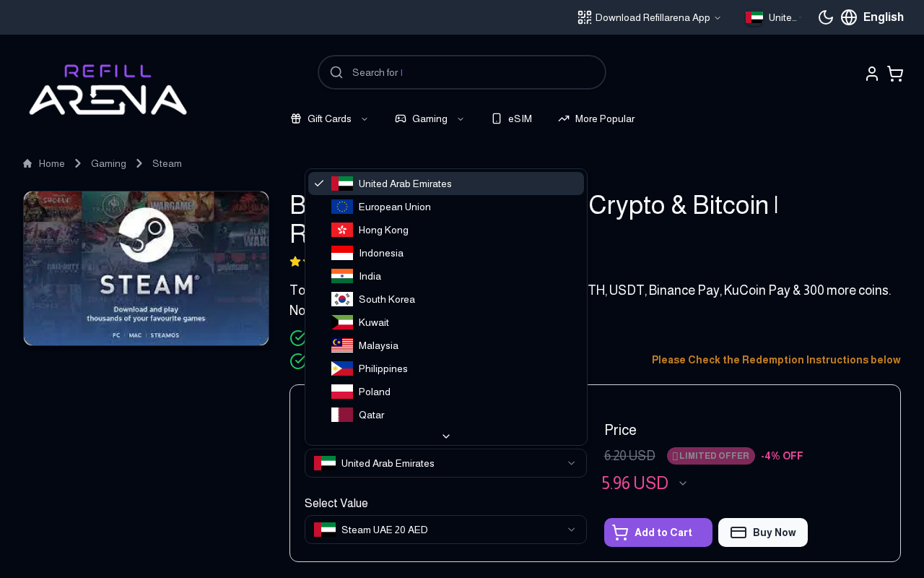Select Malaysia in country list

(446, 345)
